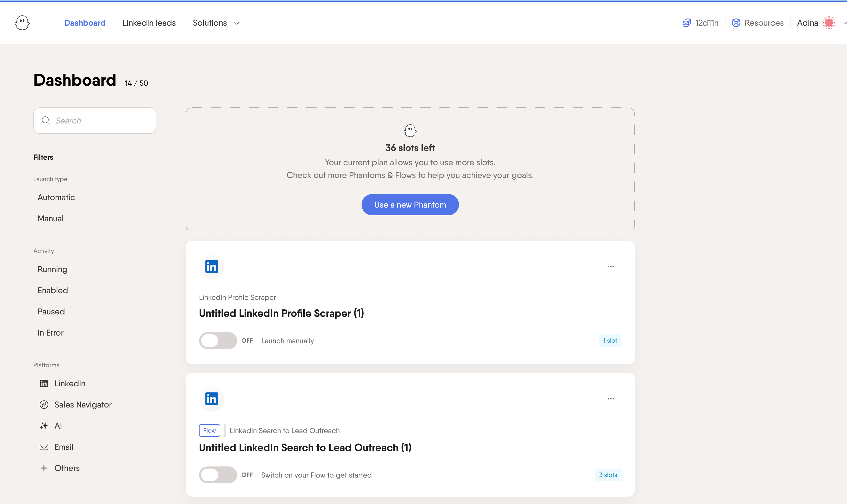
Task: Filter by In Error activity
Action: 50,332
